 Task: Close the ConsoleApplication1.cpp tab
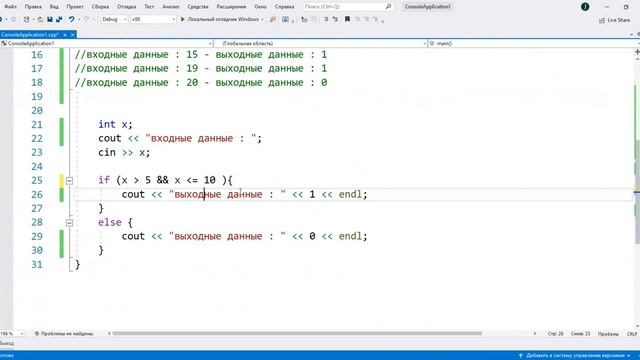pos(73,35)
